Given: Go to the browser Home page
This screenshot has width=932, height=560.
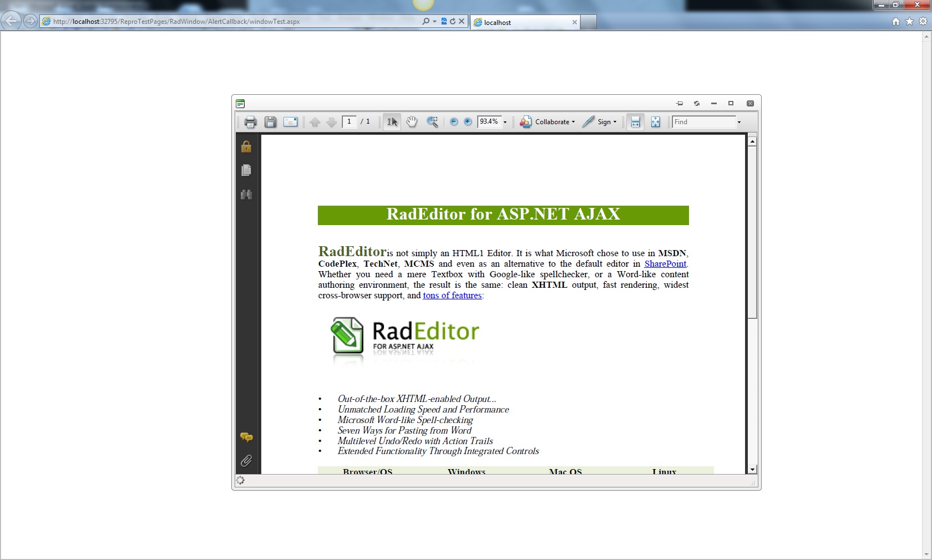Looking at the screenshot, I should pos(896,22).
